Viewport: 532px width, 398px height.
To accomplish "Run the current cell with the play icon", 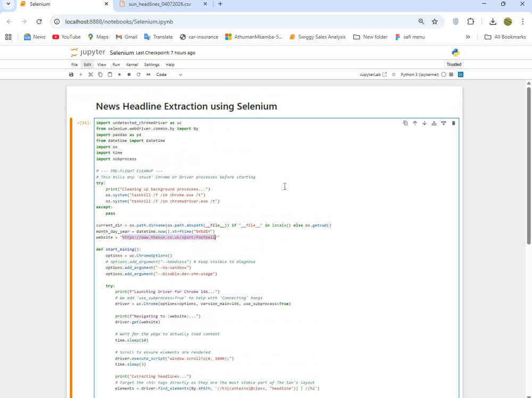I will click(119, 74).
